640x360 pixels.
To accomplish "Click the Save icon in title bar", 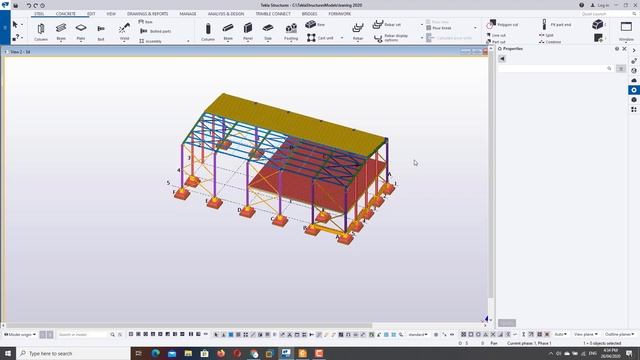I will tap(16, 6).
